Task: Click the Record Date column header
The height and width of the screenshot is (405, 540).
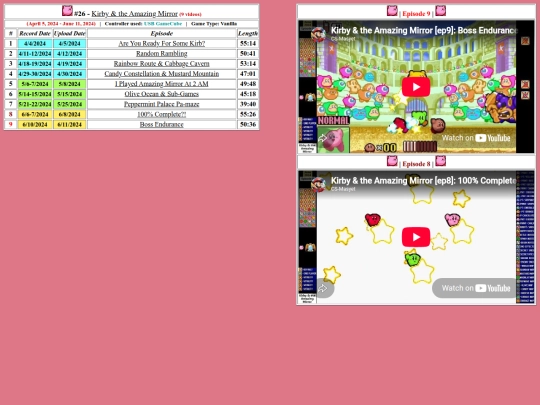Action: click(x=35, y=33)
